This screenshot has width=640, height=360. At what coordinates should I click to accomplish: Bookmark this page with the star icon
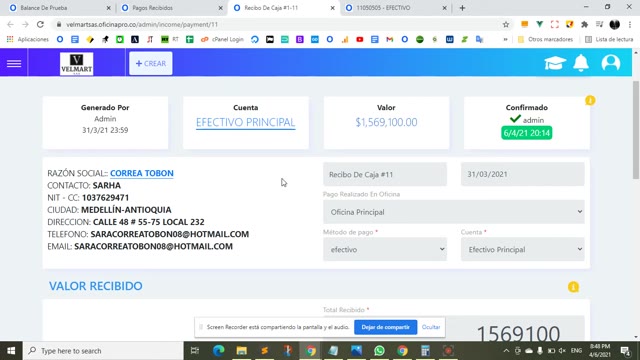coord(506,24)
